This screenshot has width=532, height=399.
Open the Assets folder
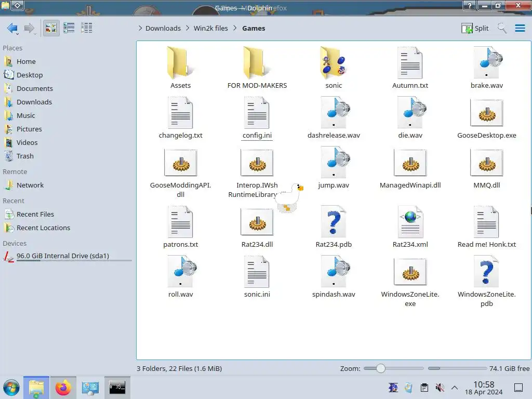180,68
